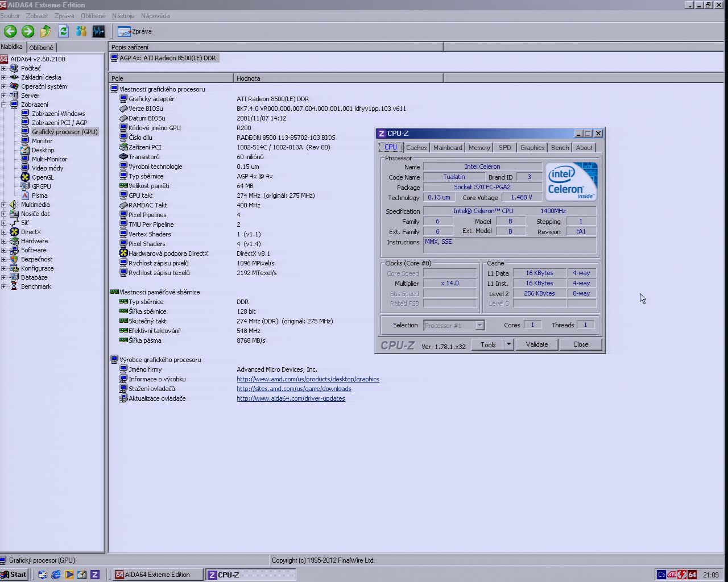Click the folder-up toolbar icon
This screenshot has height=582, width=728.
coord(45,31)
